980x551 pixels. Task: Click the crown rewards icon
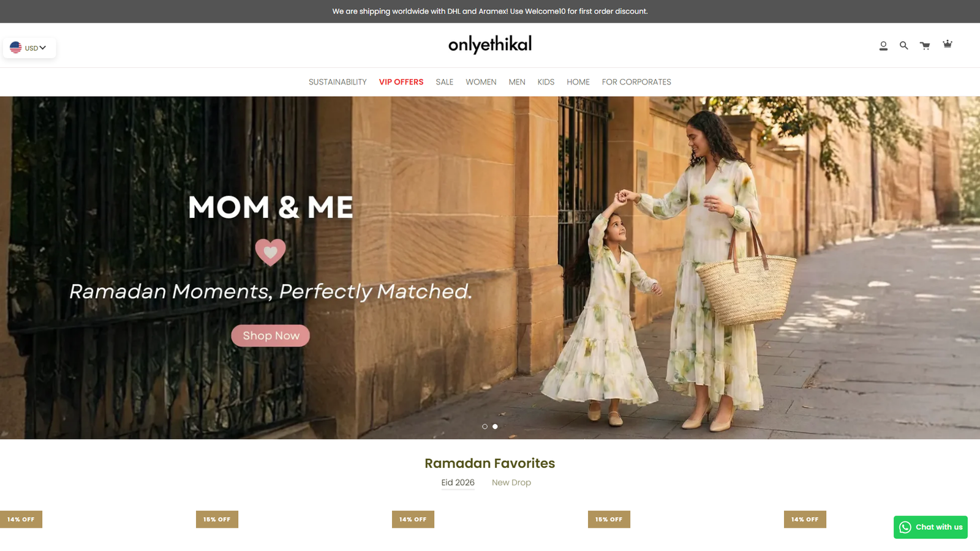pos(948,43)
